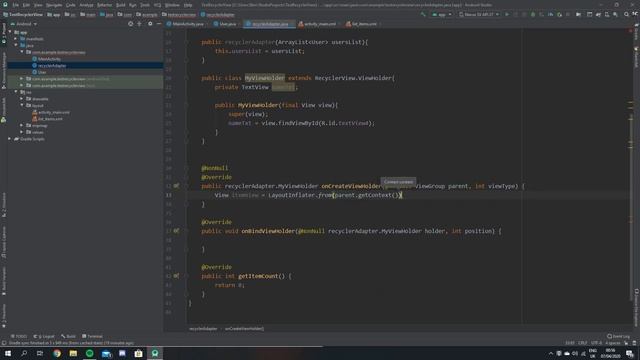Image resolution: width=640 pixels, height=360 pixels.
Task: Open the Code menu
Action: tap(71, 5)
